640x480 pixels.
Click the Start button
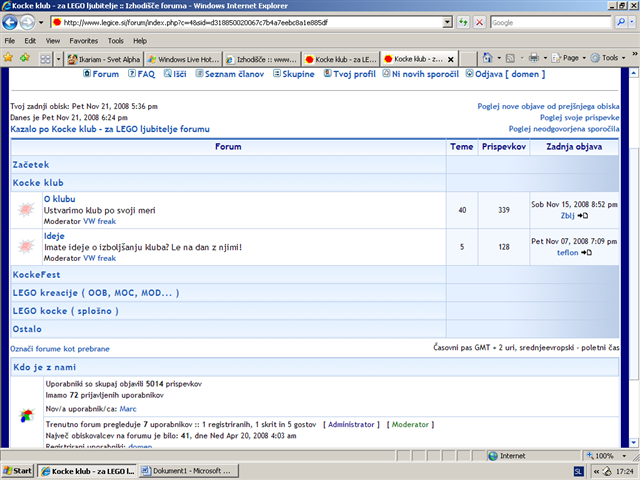[18, 471]
